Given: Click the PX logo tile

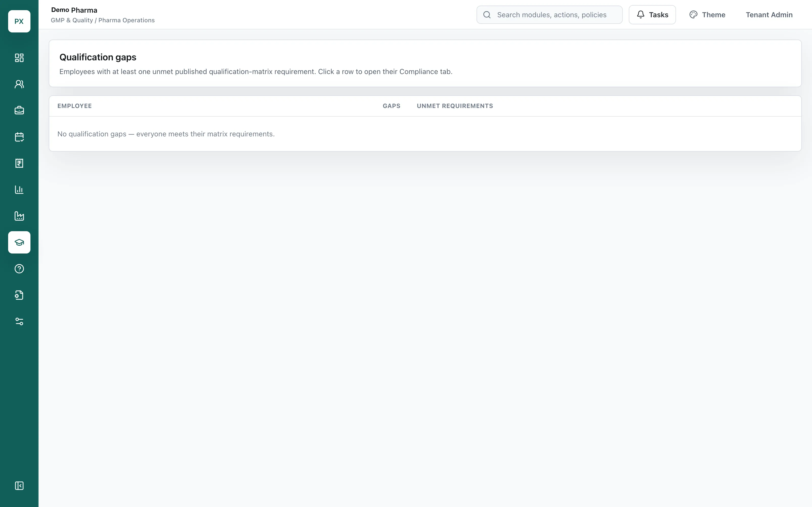Looking at the screenshot, I should tap(19, 21).
